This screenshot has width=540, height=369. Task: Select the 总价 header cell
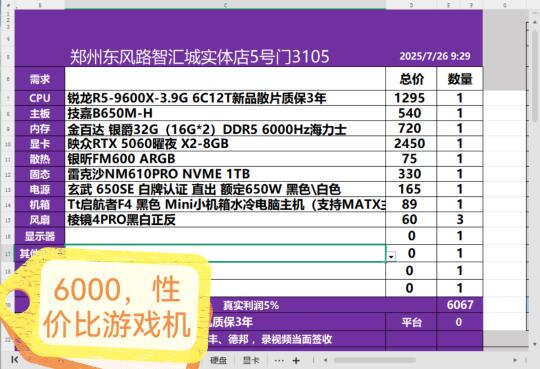pyautogui.click(x=411, y=79)
